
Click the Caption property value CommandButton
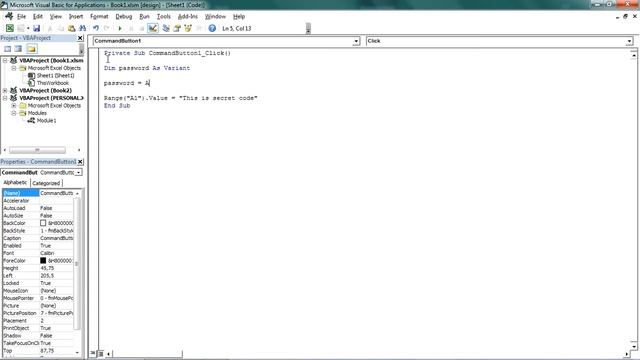pos(56,238)
